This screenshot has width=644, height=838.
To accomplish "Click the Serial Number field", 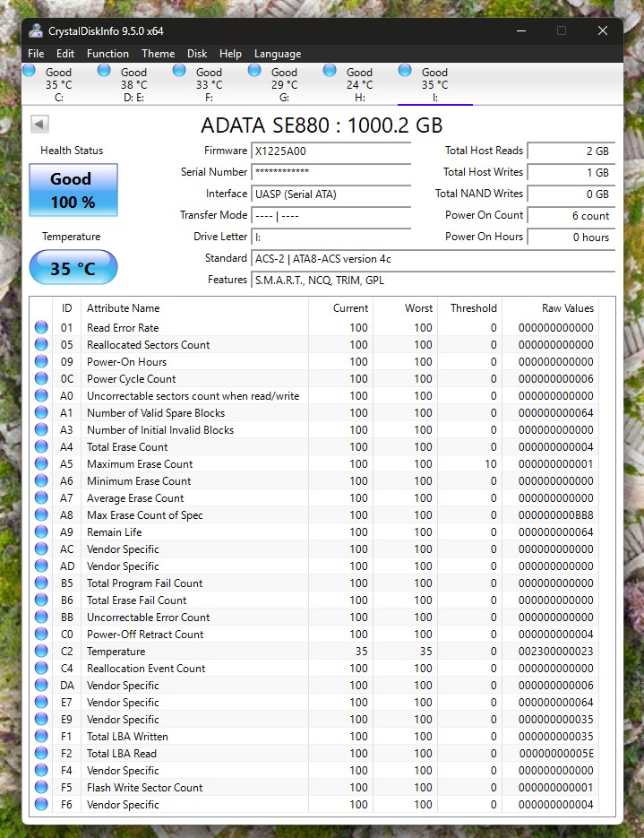I will [x=331, y=172].
